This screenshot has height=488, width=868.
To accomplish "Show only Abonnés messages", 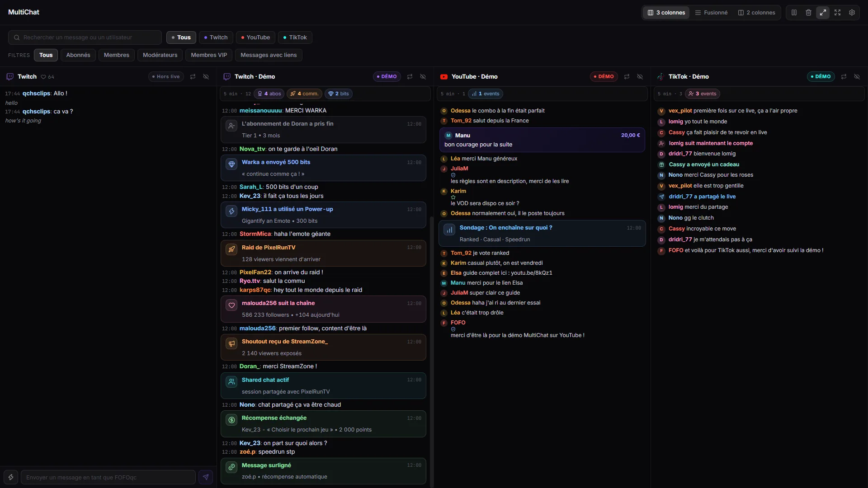I will pyautogui.click(x=78, y=55).
